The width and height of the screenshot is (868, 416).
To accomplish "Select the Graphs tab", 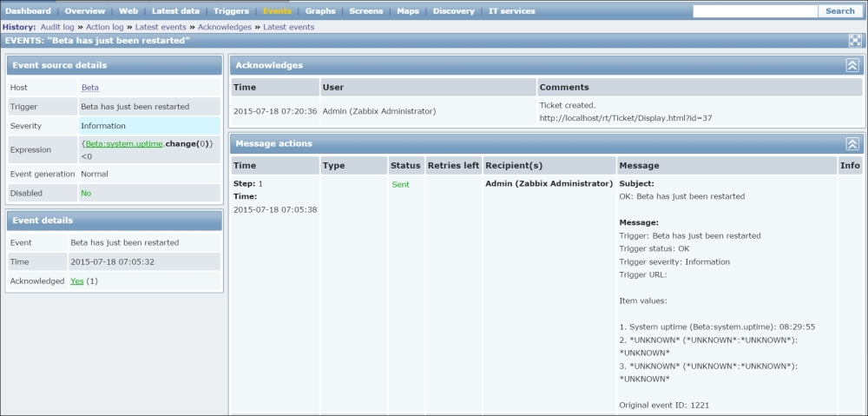I will point(320,11).
